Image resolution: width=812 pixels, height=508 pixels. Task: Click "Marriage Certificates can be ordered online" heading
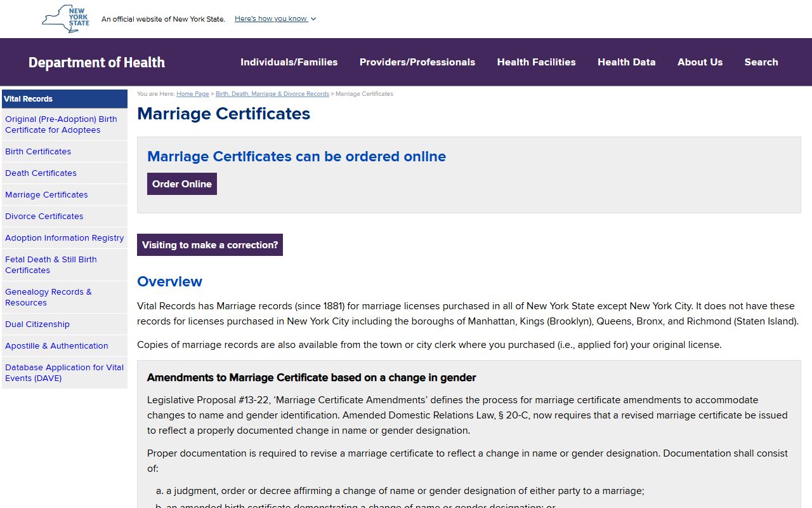pyautogui.click(x=296, y=156)
